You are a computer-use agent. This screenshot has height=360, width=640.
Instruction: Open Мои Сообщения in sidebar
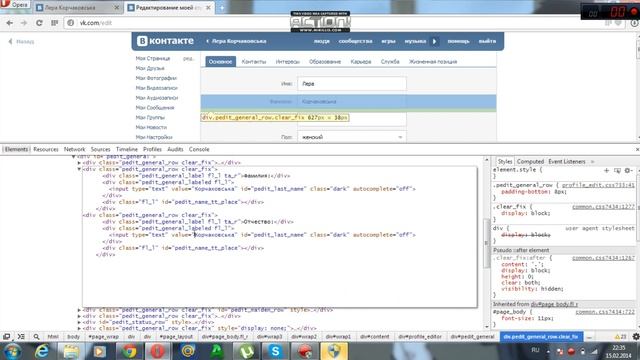pyautogui.click(x=155, y=108)
